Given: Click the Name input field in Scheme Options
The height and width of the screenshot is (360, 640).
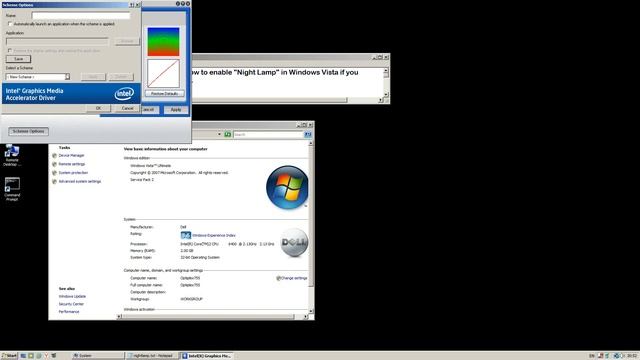Looking at the screenshot, I should pyautogui.click(x=81, y=16).
